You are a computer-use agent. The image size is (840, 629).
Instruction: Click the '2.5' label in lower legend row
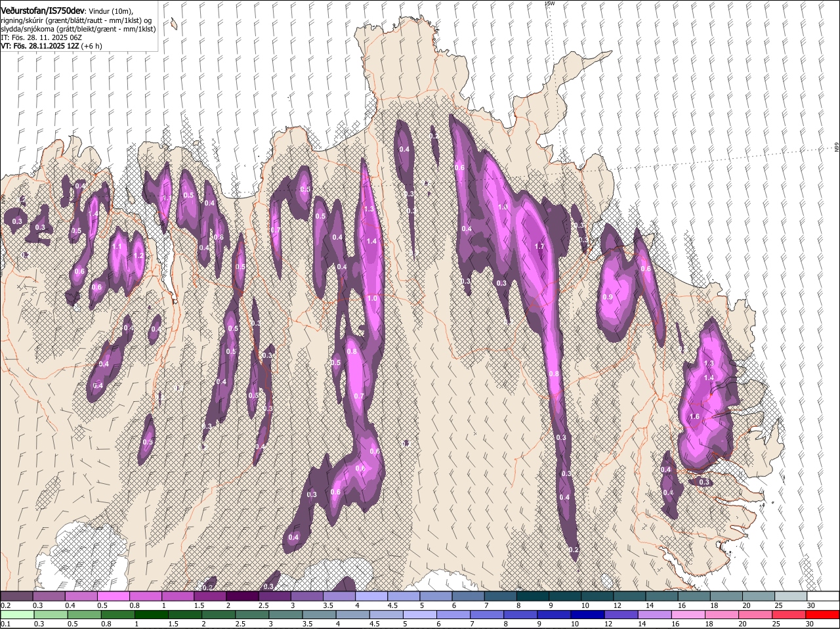[240, 624]
